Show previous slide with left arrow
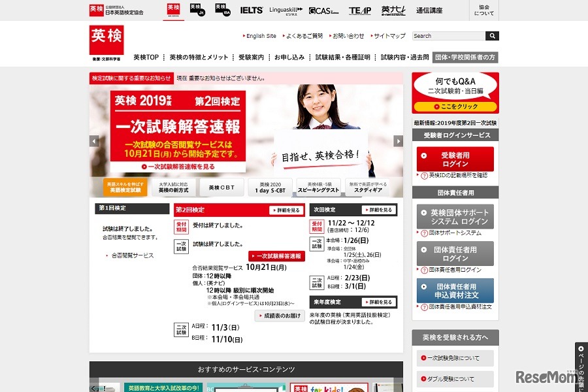The image size is (588, 392). [x=94, y=141]
